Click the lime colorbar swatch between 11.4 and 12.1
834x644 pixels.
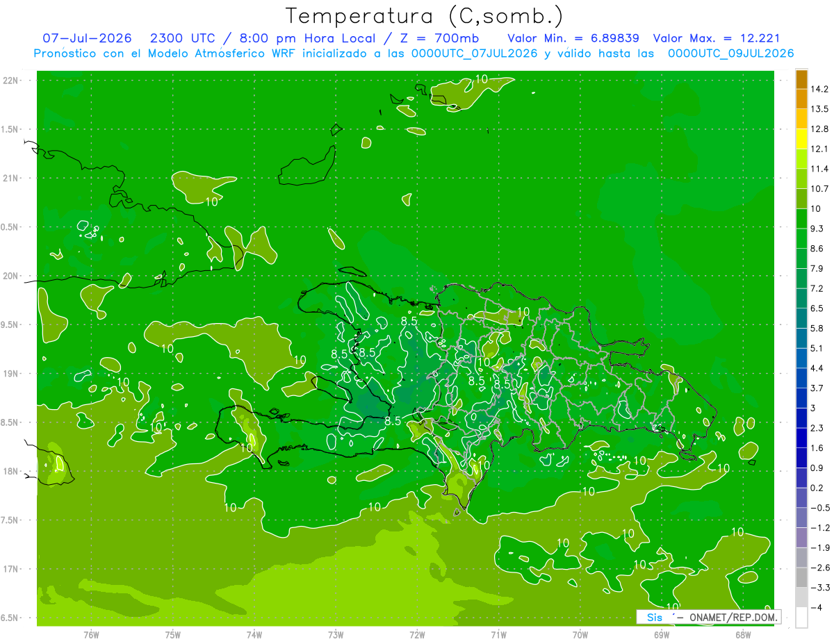(801, 159)
